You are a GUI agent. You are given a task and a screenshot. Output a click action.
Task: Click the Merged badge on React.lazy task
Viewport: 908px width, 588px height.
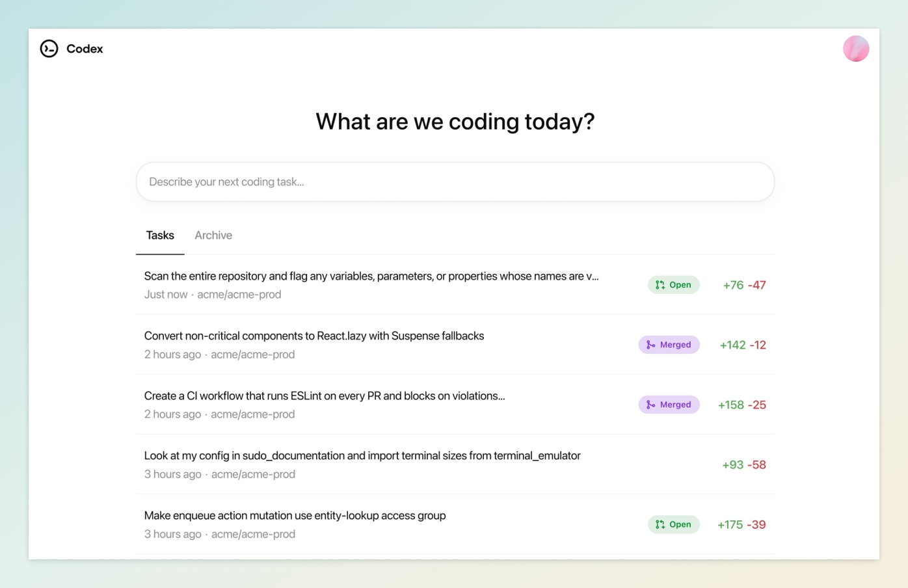tap(669, 345)
